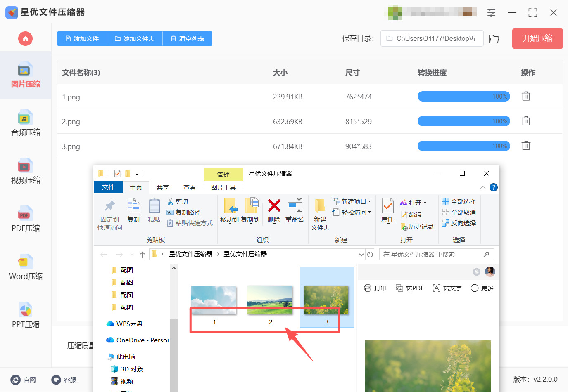Toggle the quick access toolbar properties checkbox

[117, 174]
